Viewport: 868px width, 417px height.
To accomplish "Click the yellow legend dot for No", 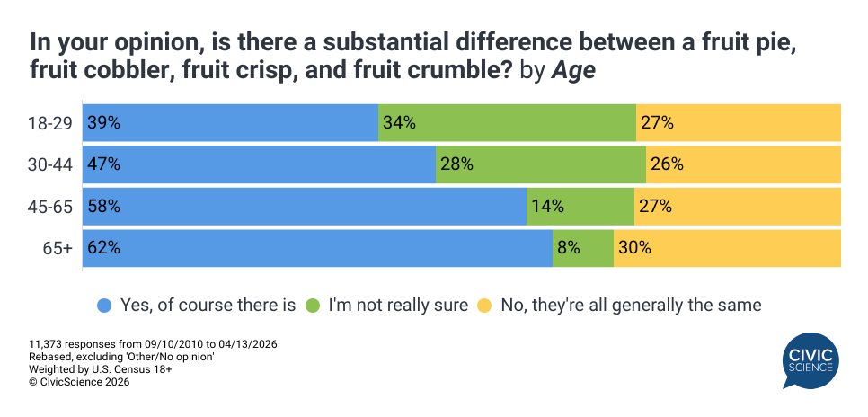I will click(484, 305).
